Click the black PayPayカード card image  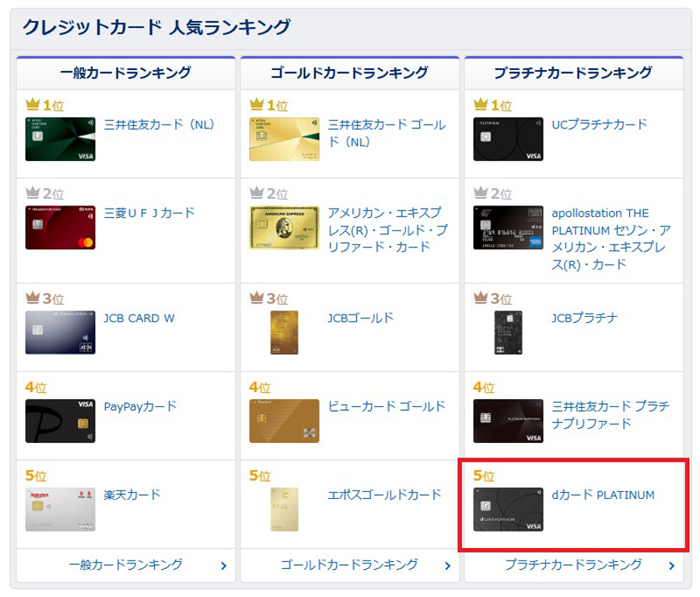tap(60, 421)
